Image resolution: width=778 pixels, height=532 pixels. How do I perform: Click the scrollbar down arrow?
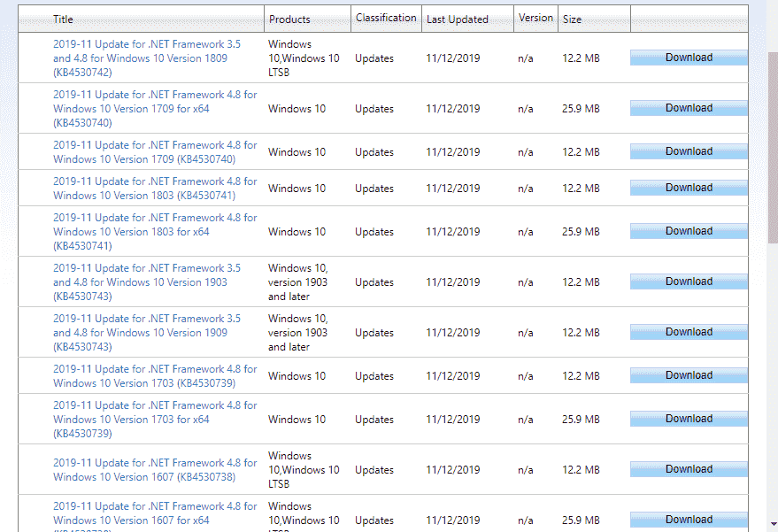pyautogui.click(x=774, y=523)
